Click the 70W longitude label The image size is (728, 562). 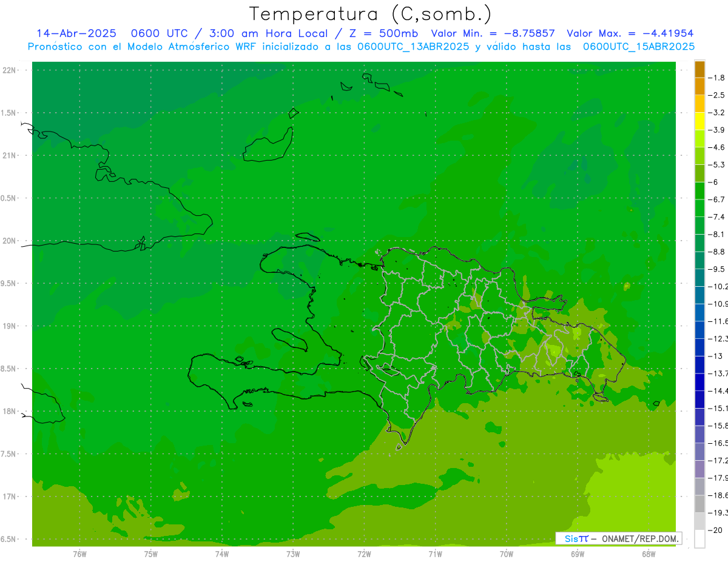pyautogui.click(x=507, y=554)
